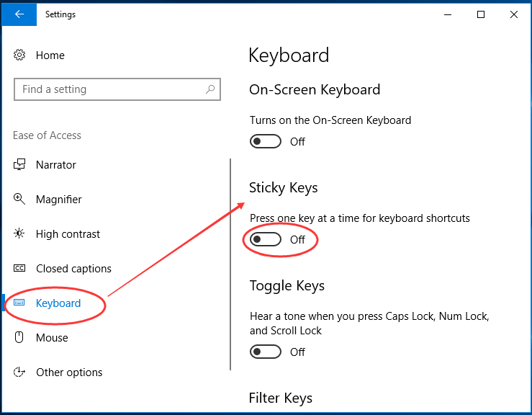
Task: Go to Settings Home
Action: [x=50, y=55]
